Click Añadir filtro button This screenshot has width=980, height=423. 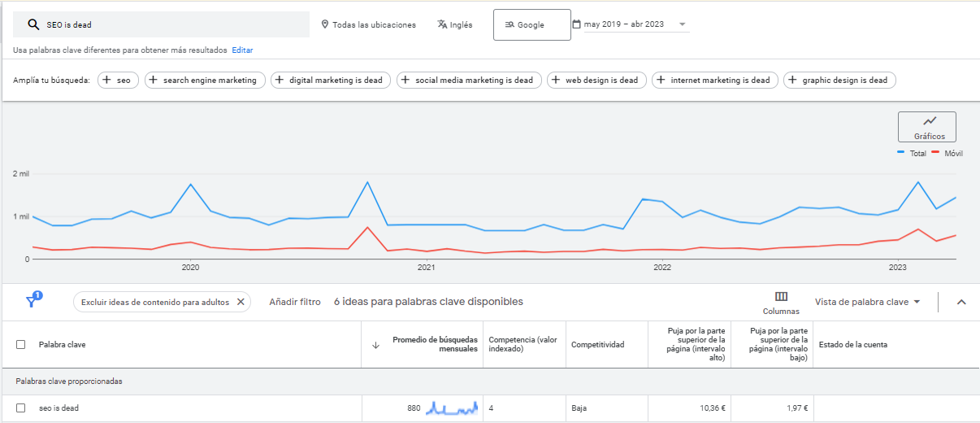coord(295,302)
